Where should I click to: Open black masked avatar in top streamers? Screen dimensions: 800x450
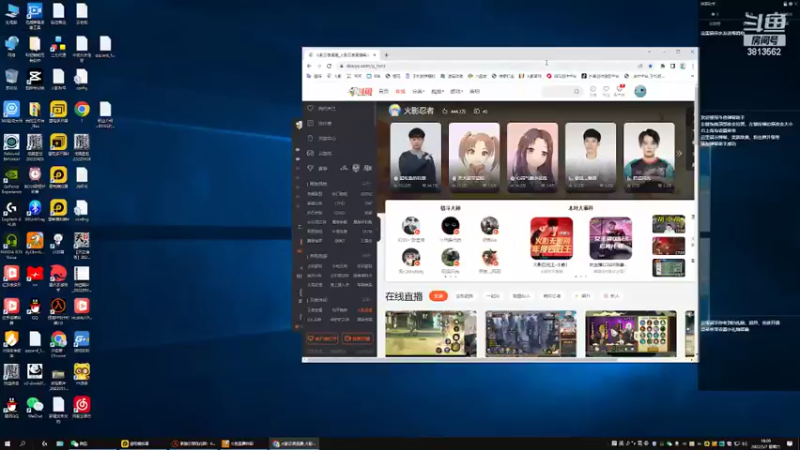point(450,225)
